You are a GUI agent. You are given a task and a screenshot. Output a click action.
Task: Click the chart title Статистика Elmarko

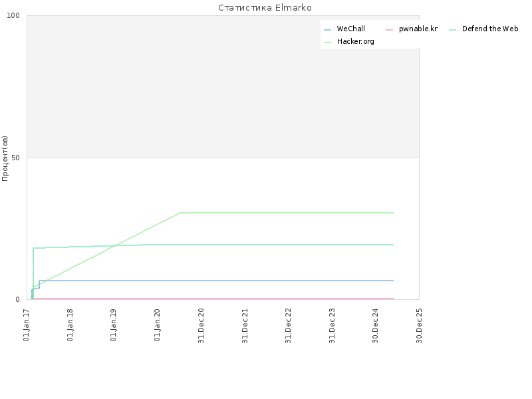point(265,7)
